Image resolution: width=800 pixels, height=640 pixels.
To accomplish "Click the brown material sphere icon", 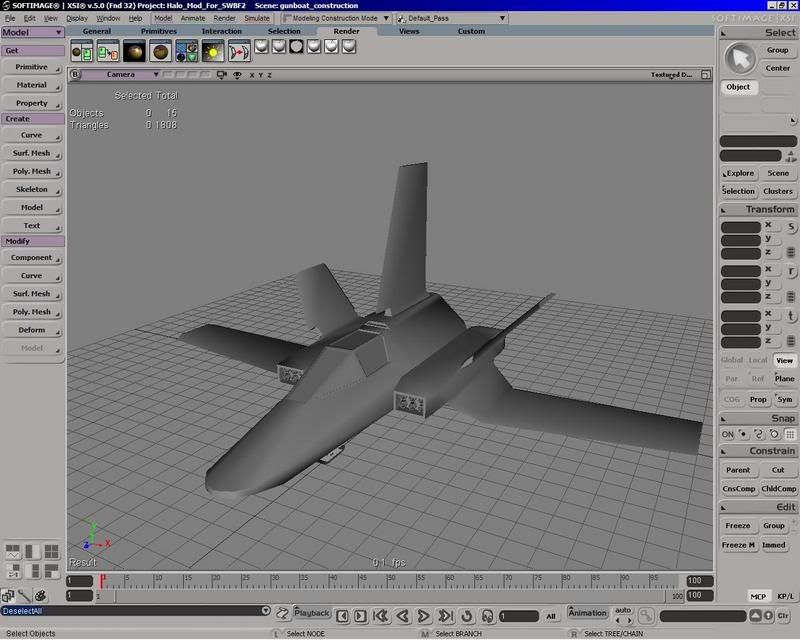I will (160, 52).
